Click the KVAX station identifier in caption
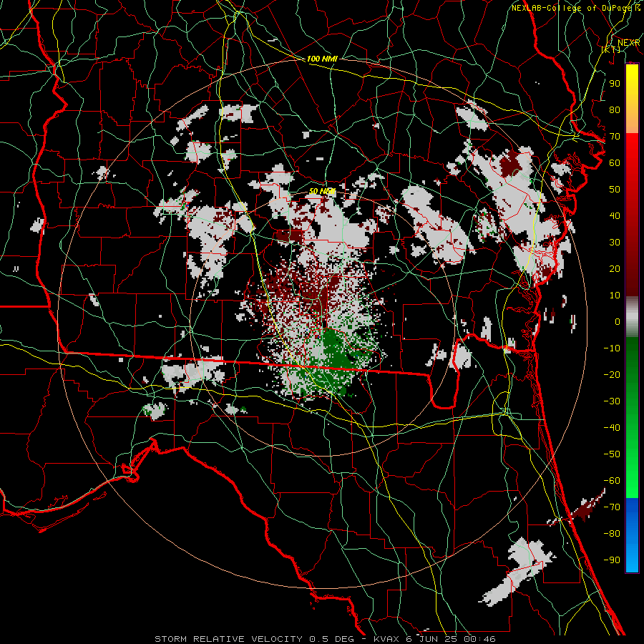The image size is (644, 644). point(386,639)
